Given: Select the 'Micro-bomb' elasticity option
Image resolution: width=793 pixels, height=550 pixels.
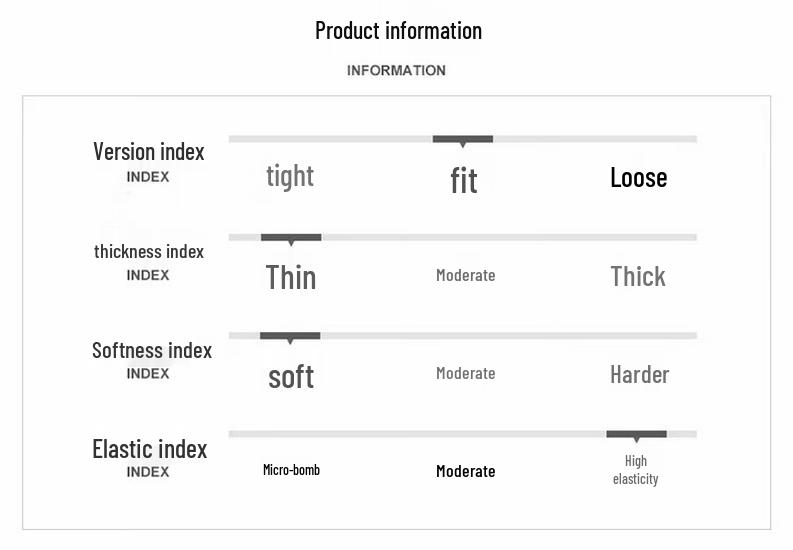Looking at the screenshot, I should 291,470.
